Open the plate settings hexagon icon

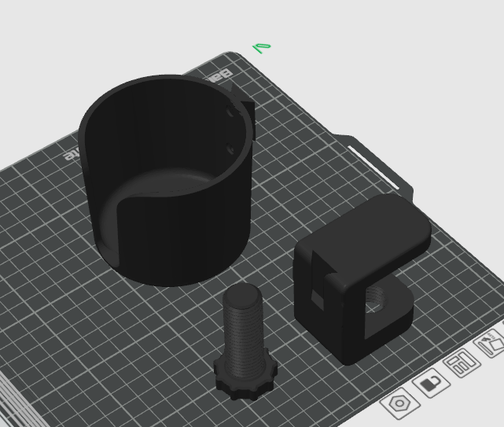tap(400, 403)
